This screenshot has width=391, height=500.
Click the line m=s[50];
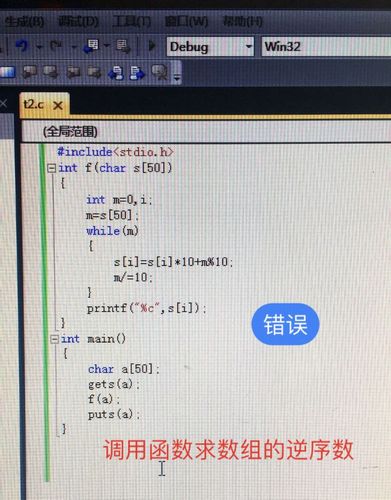(112, 215)
